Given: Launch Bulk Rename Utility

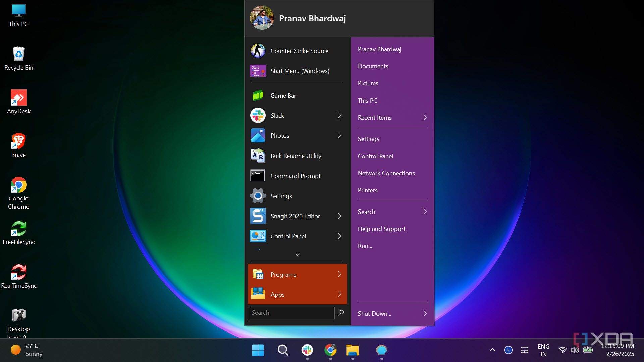Looking at the screenshot, I should pyautogui.click(x=296, y=156).
